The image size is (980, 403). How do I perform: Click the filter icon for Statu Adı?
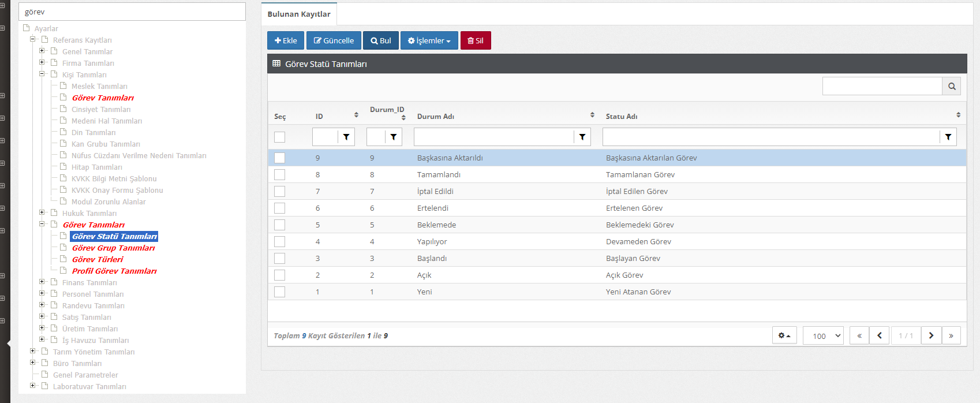pos(948,137)
